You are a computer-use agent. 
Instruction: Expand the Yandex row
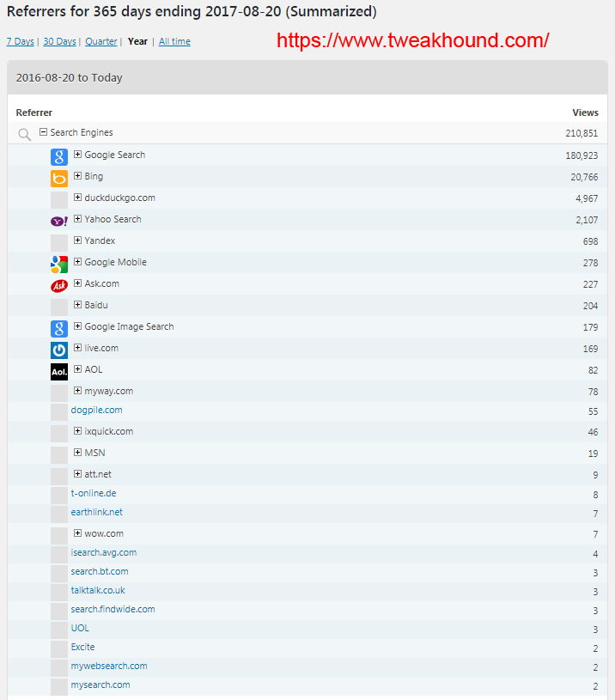pos(77,240)
